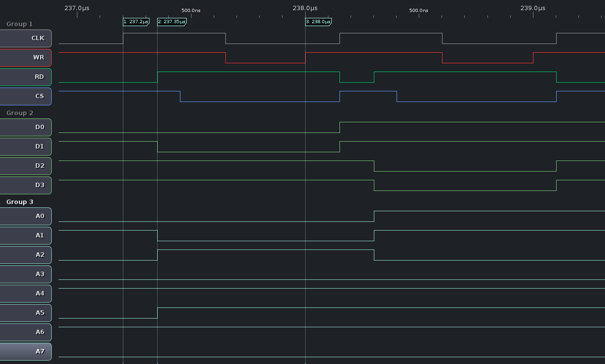Collapse the Group 2 header

pos(20,113)
